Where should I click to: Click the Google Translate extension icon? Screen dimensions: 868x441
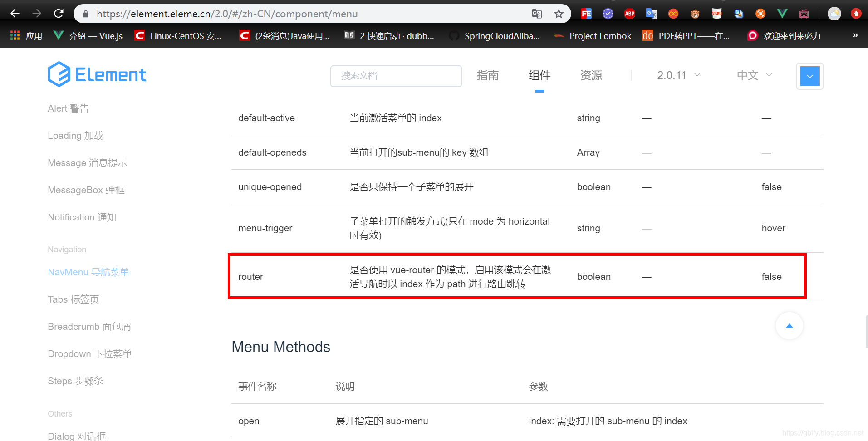click(x=651, y=13)
